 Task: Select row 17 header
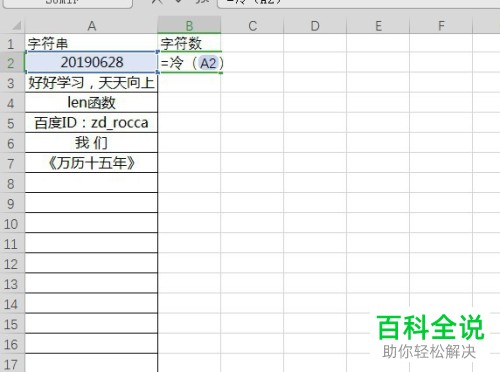pos(12,363)
